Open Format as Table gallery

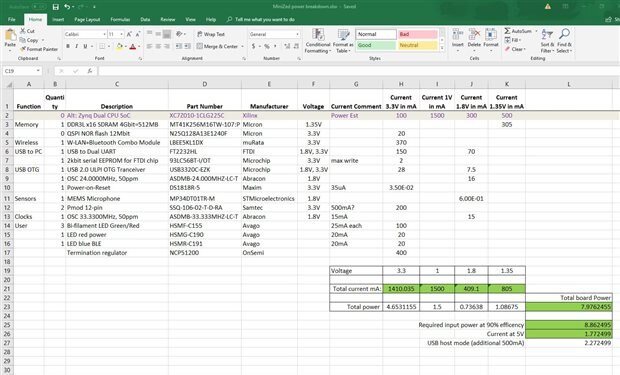point(343,40)
